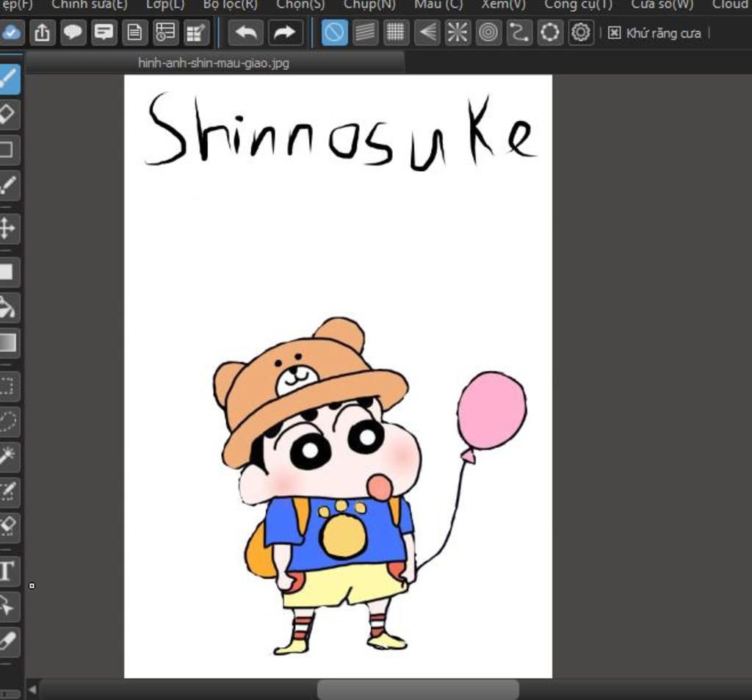Select the Bucket fill tool
This screenshot has width=752, height=700.
click(x=9, y=308)
